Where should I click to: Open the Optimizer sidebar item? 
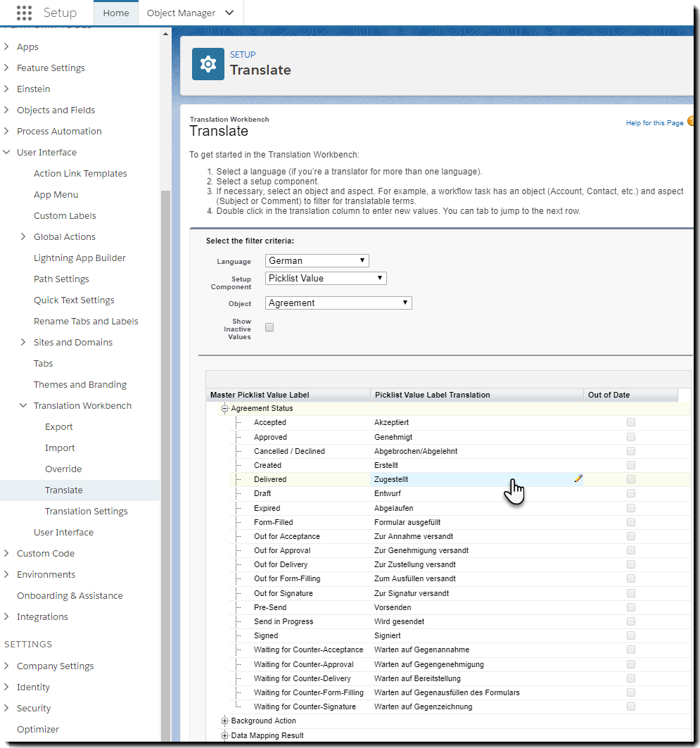(38, 729)
